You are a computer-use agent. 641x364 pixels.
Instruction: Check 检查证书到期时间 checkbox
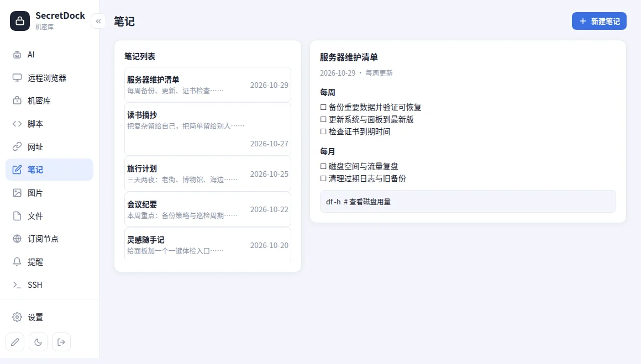pyautogui.click(x=323, y=131)
